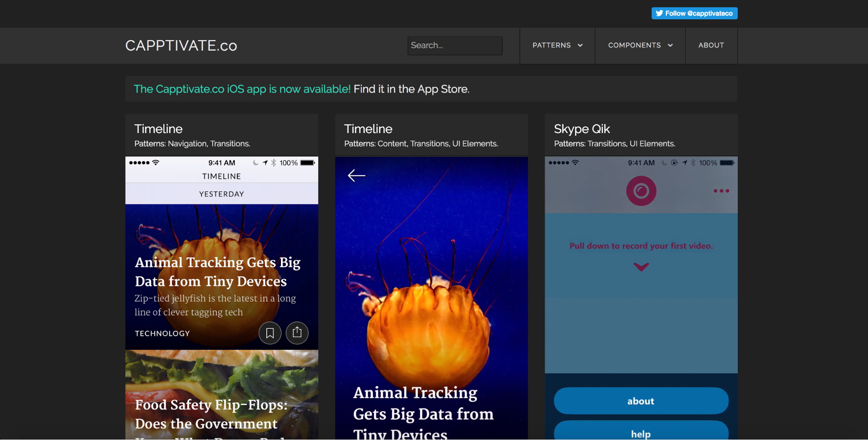Click the TECHNOLOGY category label
The width and height of the screenshot is (868, 440).
click(162, 333)
